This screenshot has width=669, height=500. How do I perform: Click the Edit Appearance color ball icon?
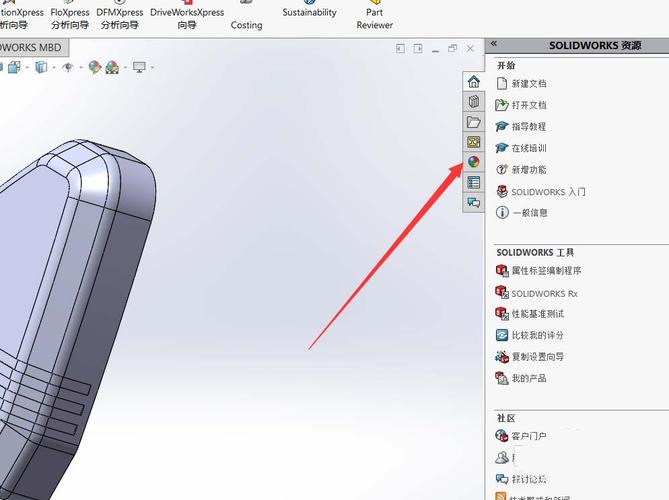click(x=94, y=67)
